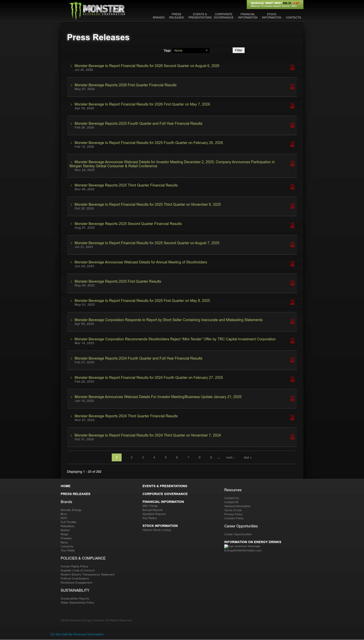Image resolution: width=364 pixels, height=640 pixels.
Task: Open Annual Reports footer link
Action: [x=152, y=510]
